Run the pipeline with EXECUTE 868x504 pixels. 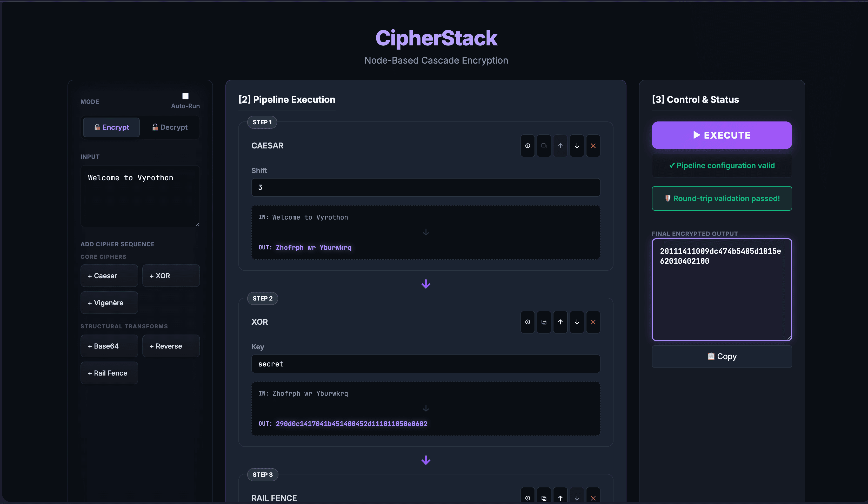coord(722,135)
